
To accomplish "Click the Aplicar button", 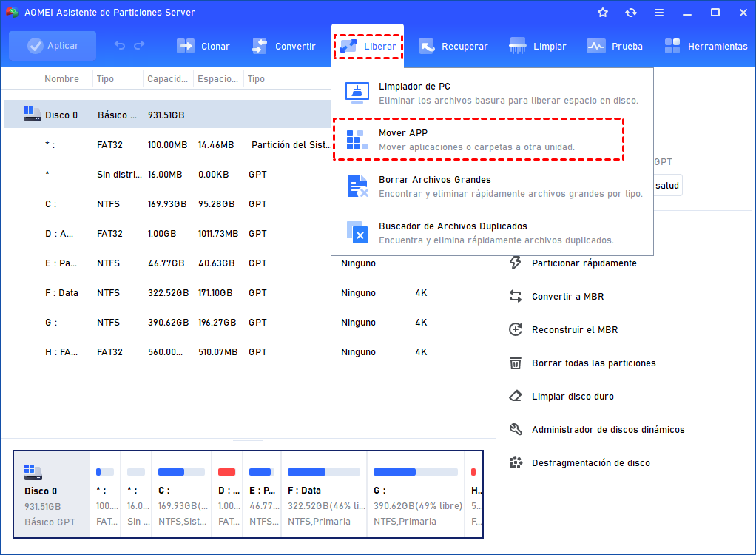I will pos(53,46).
